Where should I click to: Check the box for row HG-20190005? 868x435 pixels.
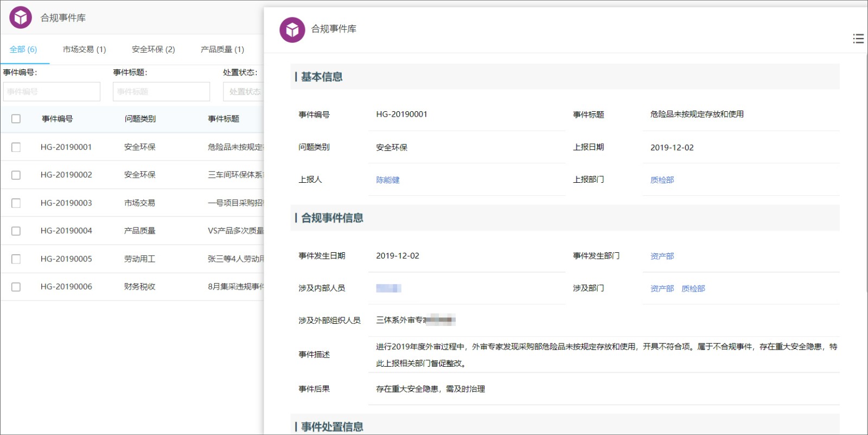pyautogui.click(x=16, y=259)
